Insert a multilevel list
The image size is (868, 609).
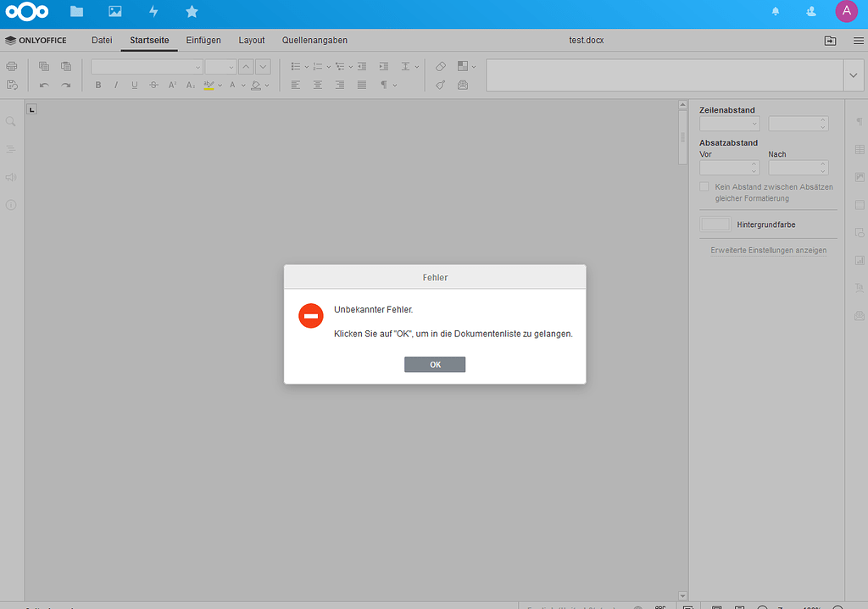pyautogui.click(x=340, y=66)
